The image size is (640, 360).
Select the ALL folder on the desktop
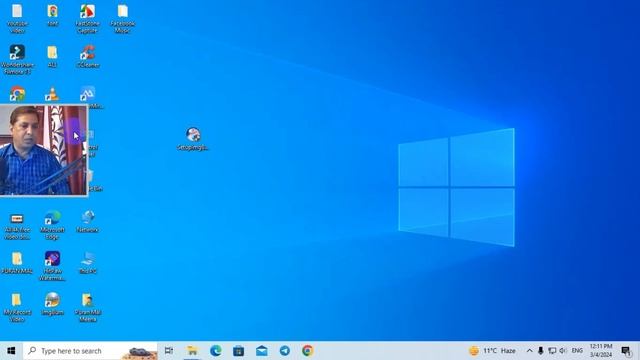52,56
